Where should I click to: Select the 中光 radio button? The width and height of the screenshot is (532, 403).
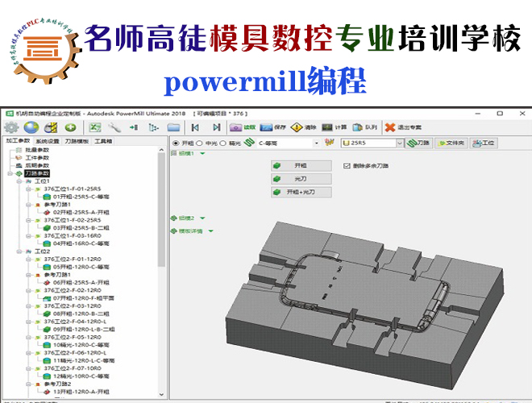(x=199, y=143)
